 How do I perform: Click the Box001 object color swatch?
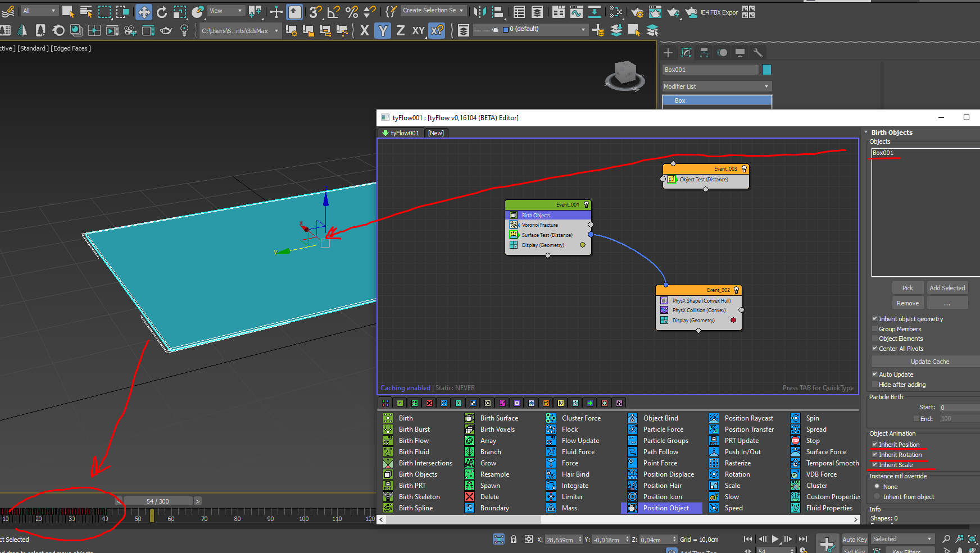tap(766, 70)
